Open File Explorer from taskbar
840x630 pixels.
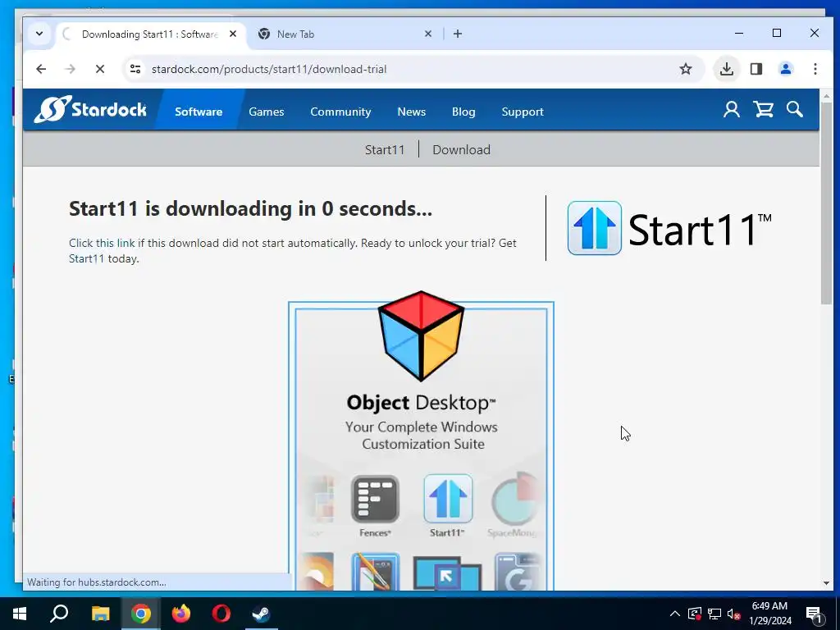pyautogui.click(x=100, y=614)
